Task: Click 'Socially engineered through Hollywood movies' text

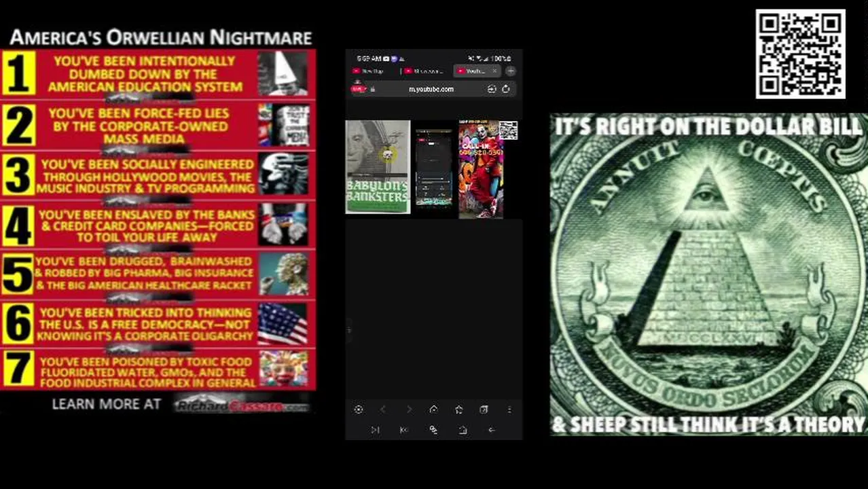Action: (147, 176)
